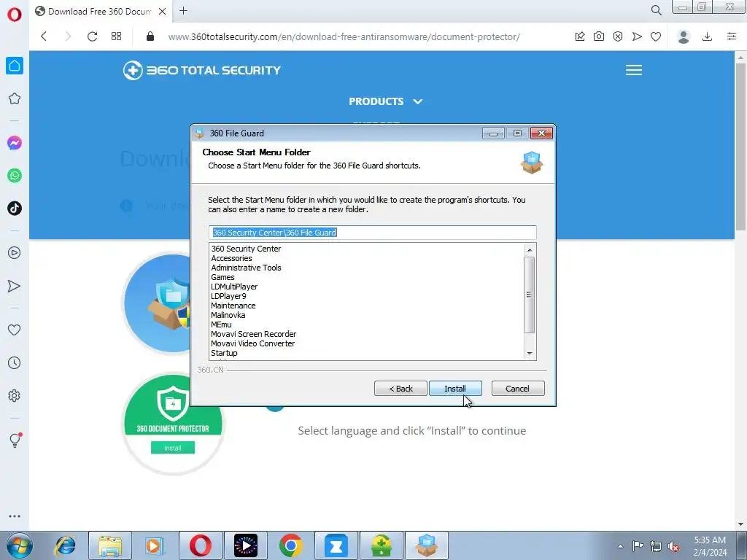Select Movavi Screen Recorder in the list
Image resolution: width=747 pixels, height=560 pixels.
pos(253,334)
